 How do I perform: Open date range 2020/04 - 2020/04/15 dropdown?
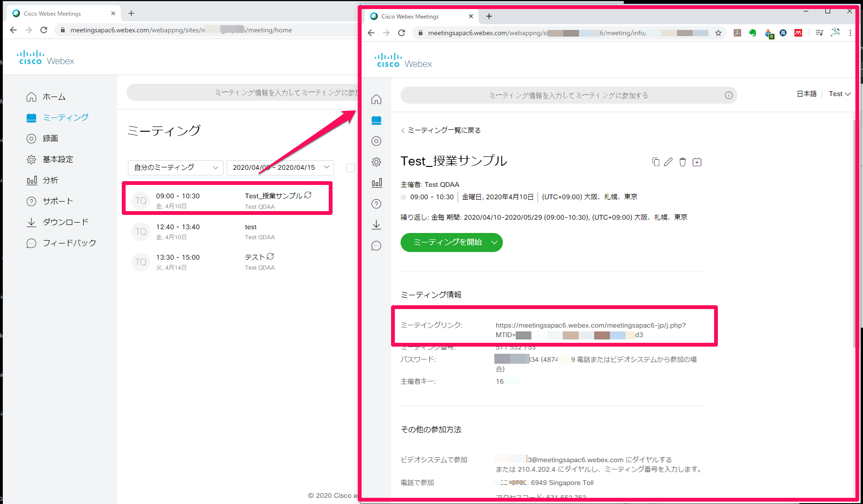click(x=280, y=167)
